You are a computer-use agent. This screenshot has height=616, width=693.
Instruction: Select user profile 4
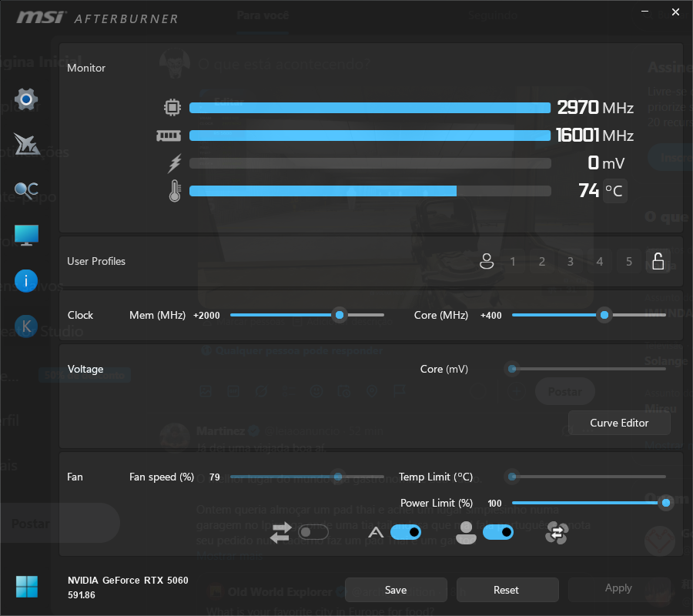(600, 261)
